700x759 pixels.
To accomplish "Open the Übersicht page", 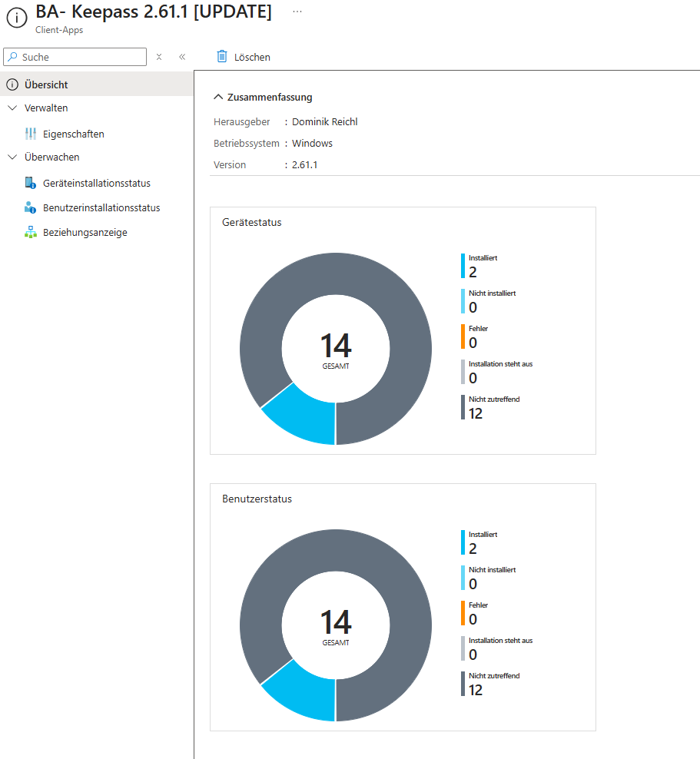I will 97,85.
